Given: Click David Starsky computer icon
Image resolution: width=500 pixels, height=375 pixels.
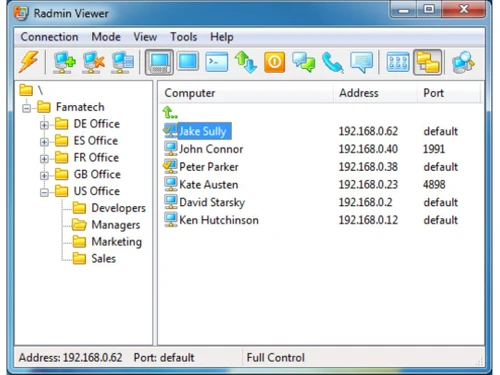Looking at the screenshot, I should [x=171, y=202].
